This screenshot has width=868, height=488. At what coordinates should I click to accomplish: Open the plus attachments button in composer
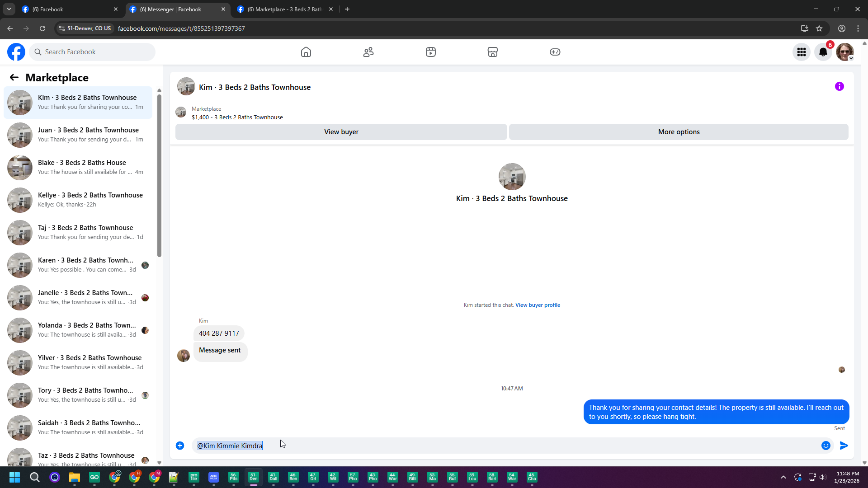[x=180, y=446]
